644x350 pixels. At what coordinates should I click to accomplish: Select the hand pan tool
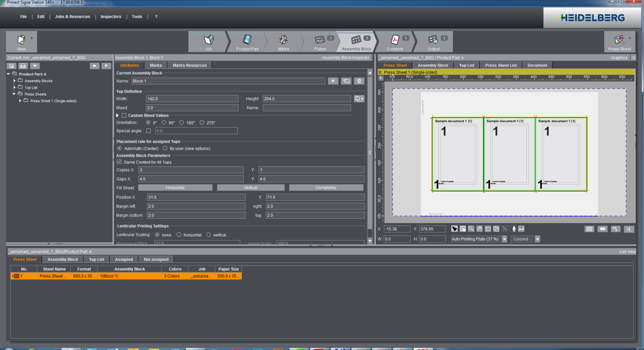coord(480,229)
